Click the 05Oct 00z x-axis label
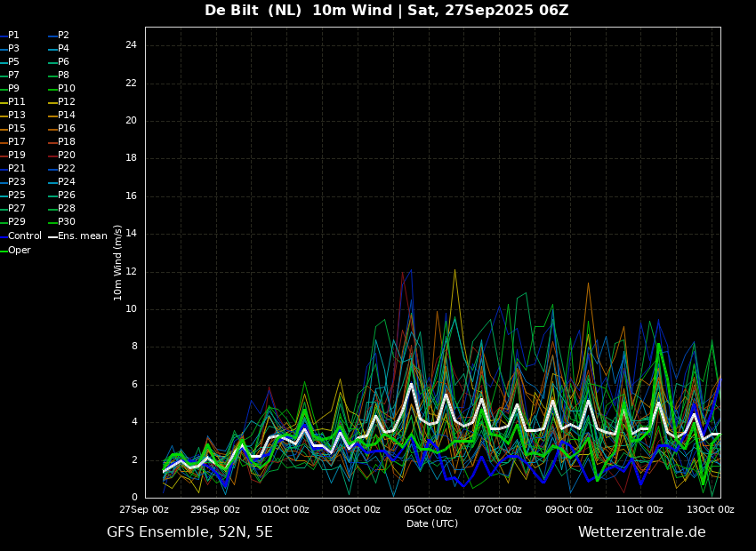The image size is (756, 551). tap(428, 509)
